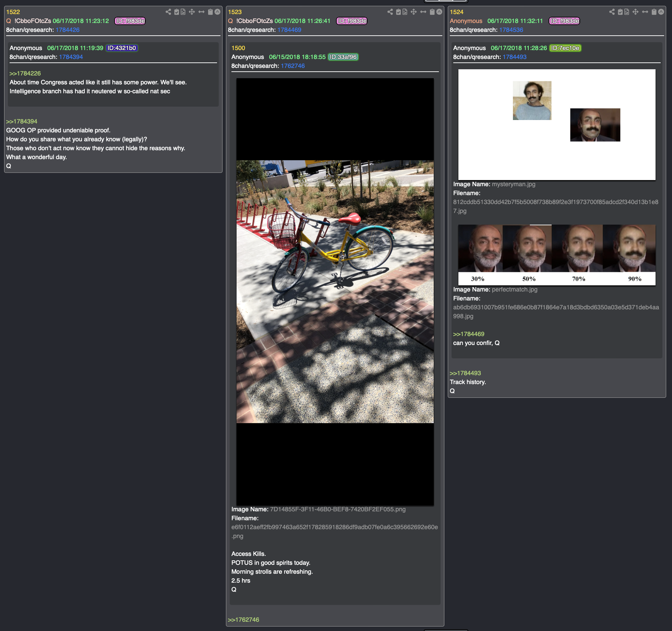Click the horizontal resize arrow icon on post 1524
This screenshot has height=631, width=672.
click(645, 12)
